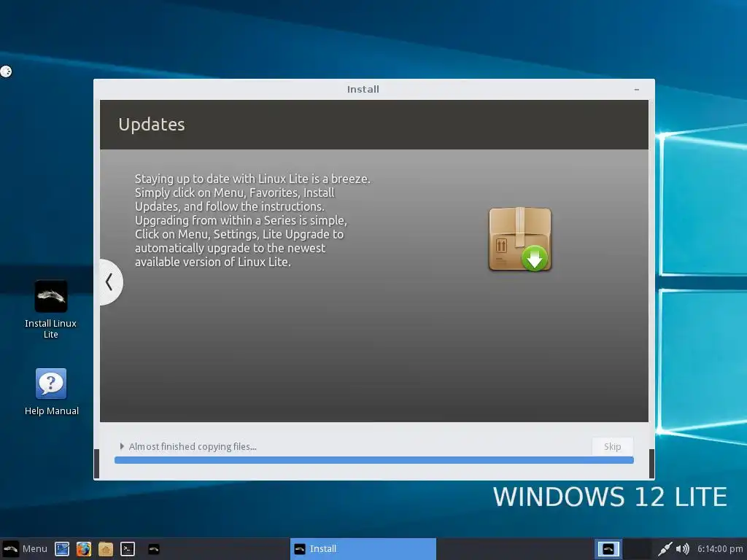Click the 'Almost finished copying files...' status text
This screenshot has width=747, height=560.
click(193, 446)
